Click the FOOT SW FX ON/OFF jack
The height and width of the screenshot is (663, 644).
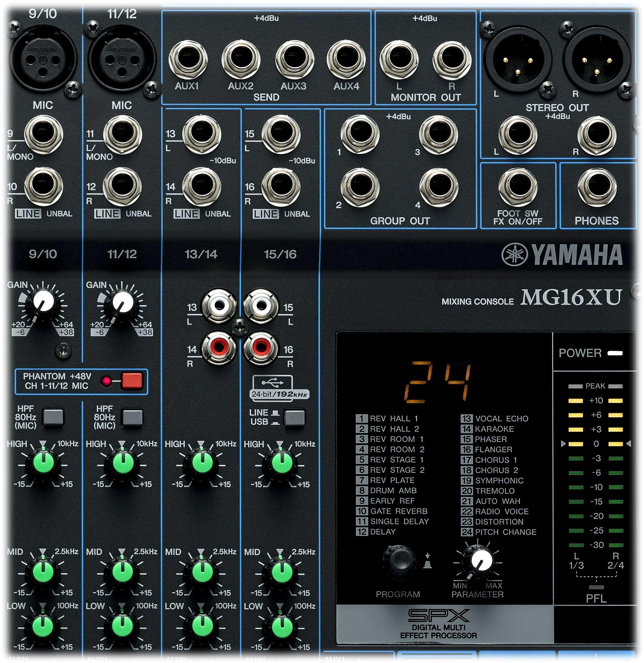pos(518,187)
